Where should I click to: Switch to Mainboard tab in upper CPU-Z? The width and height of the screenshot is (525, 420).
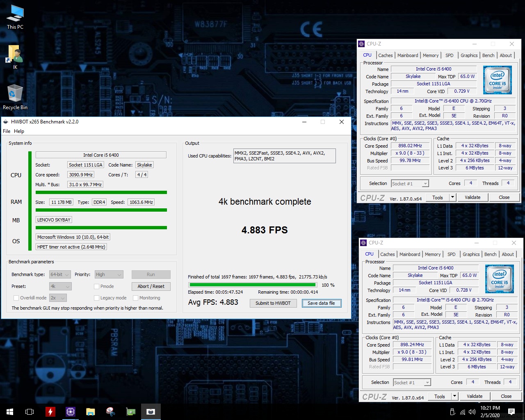point(408,55)
